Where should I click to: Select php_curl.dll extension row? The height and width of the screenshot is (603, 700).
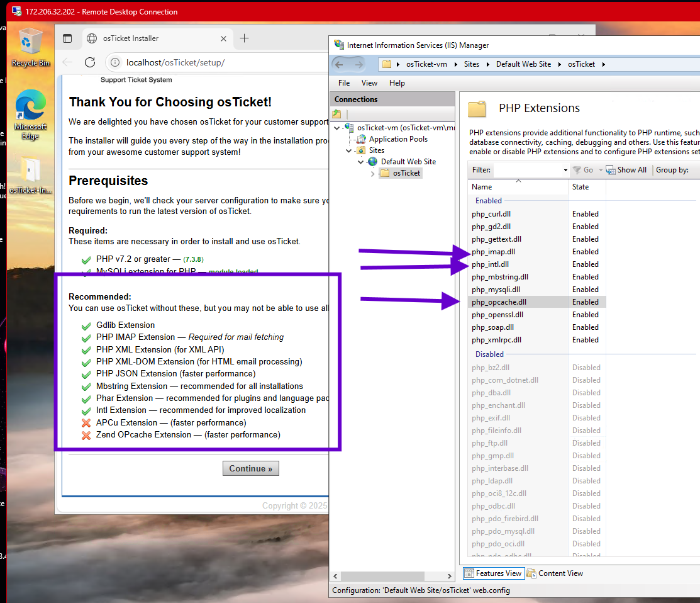(536, 214)
